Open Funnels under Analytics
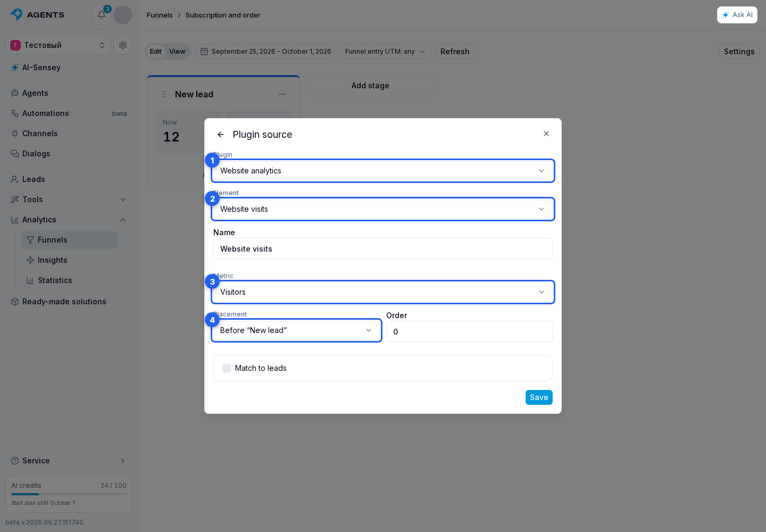Image resolution: width=766 pixels, height=532 pixels. [x=69, y=240]
